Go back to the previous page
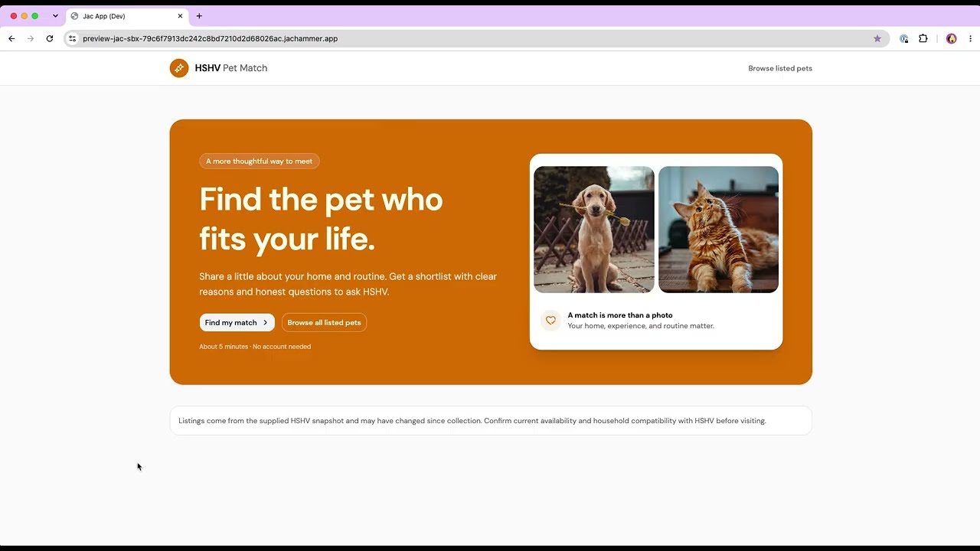The width and height of the screenshot is (980, 551). click(11, 38)
